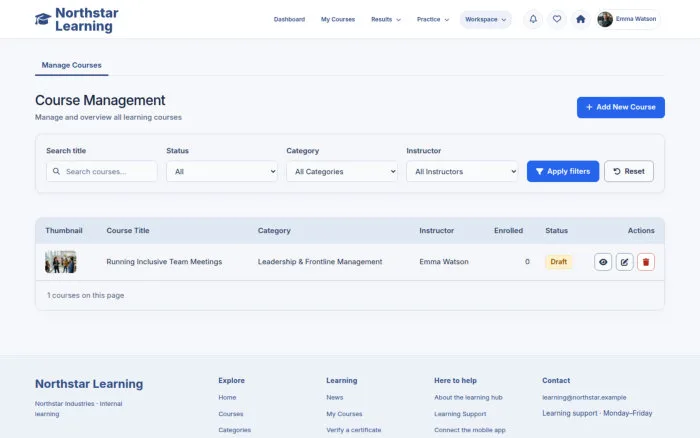Open the Status filter dropdown
The height and width of the screenshot is (438, 700).
click(222, 171)
